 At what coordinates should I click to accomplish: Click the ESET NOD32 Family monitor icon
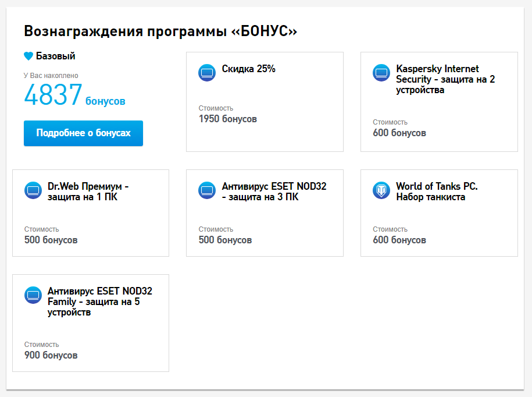33,295
